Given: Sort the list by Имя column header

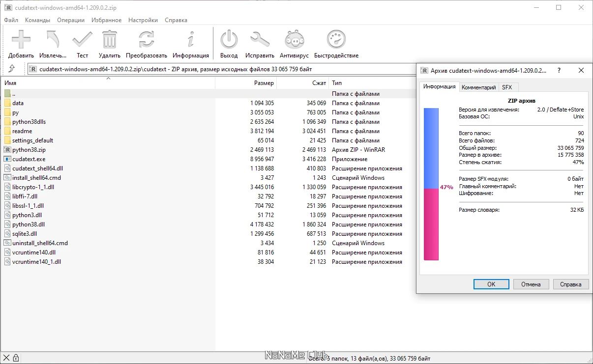Looking at the screenshot, I should tap(10, 83).
